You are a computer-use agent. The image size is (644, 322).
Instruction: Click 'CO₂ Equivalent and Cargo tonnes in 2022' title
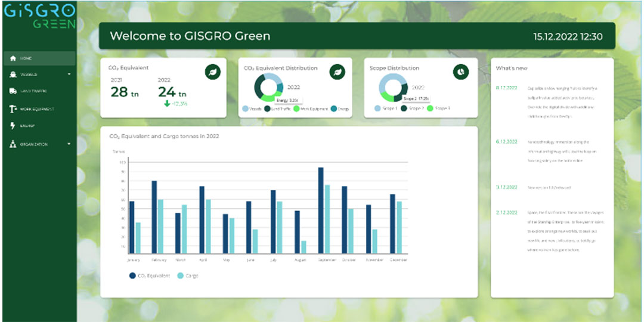point(164,137)
